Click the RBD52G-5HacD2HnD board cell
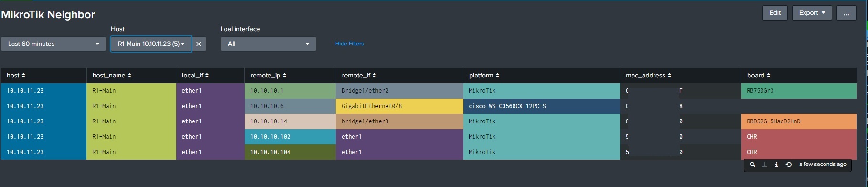 [799, 121]
